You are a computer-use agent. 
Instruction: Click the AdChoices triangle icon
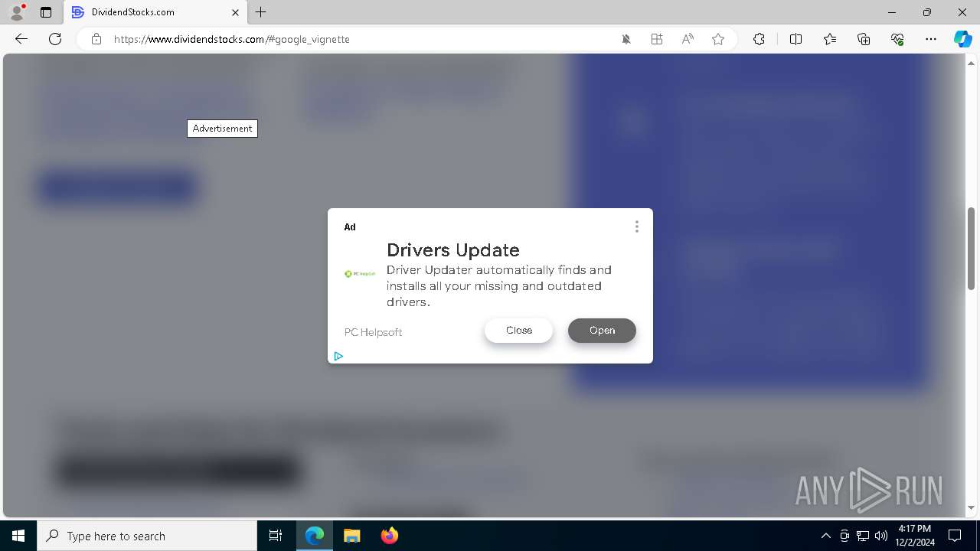point(338,356)
